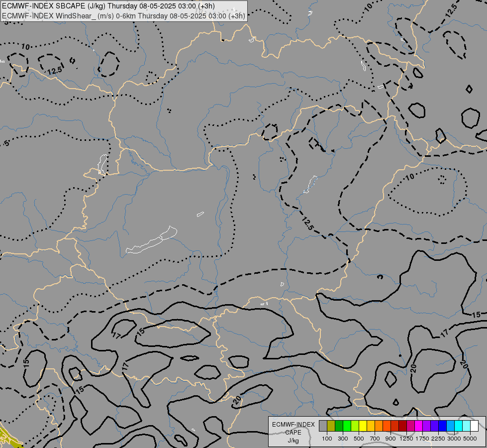This screenshot has width=487, height=448.
Task: Click the '100' legend scale value
Action: pyautogui.click(x=327, y=439)
